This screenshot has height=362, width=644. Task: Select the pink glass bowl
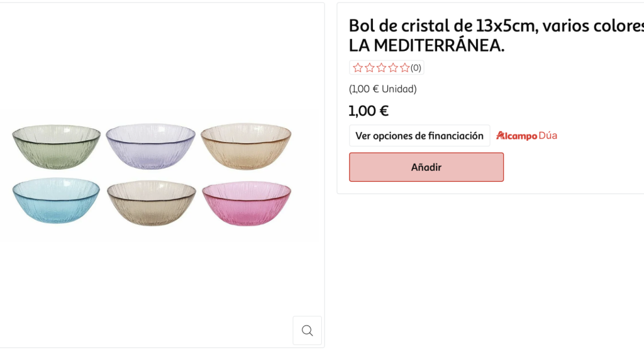[247, 202]
